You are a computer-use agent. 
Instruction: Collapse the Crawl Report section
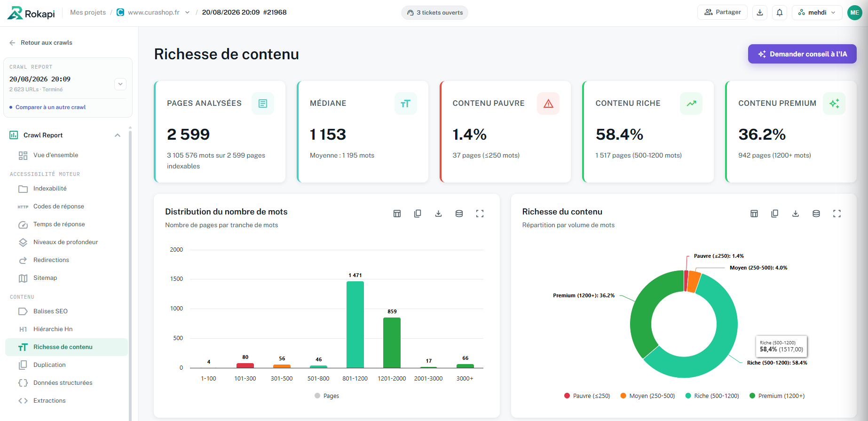[118, 135]
